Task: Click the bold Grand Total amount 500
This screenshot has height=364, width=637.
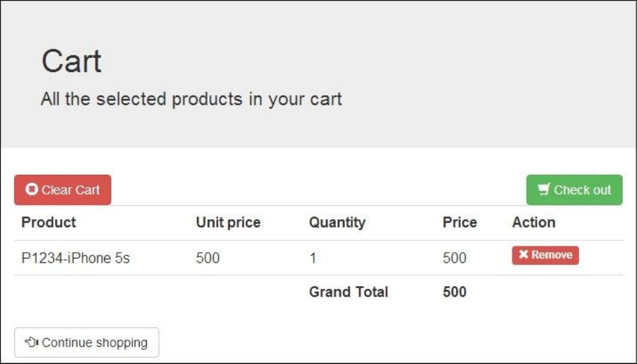Action: pyautogui.click(x=454, y=292)
